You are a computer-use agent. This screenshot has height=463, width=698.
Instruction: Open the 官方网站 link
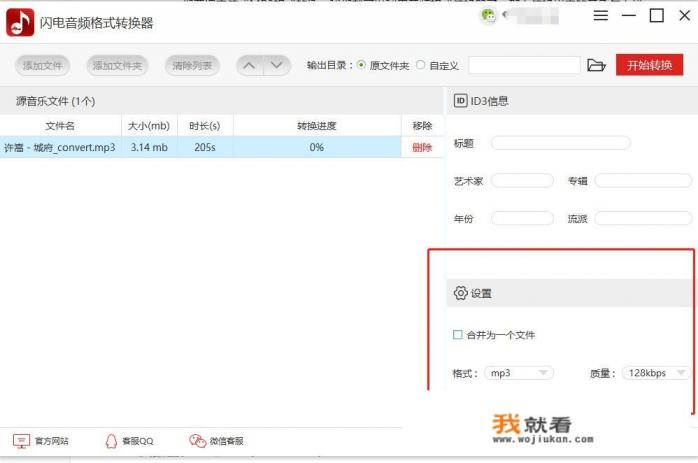tap(52, 441)
